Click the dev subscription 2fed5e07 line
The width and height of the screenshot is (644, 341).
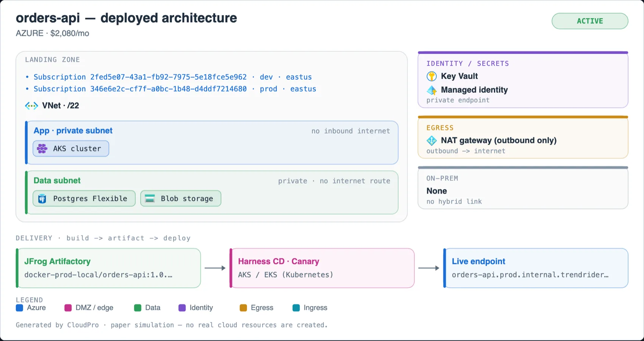(169, 77)
